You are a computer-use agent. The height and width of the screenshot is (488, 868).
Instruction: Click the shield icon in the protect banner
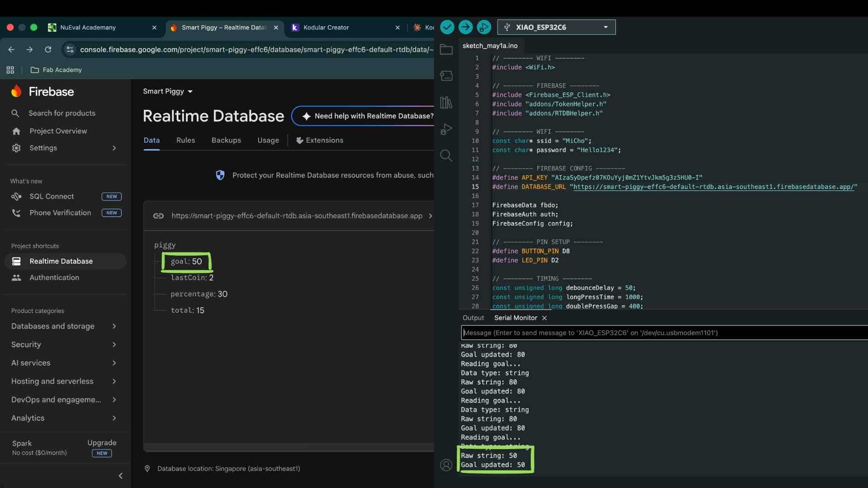coord(220,175)
